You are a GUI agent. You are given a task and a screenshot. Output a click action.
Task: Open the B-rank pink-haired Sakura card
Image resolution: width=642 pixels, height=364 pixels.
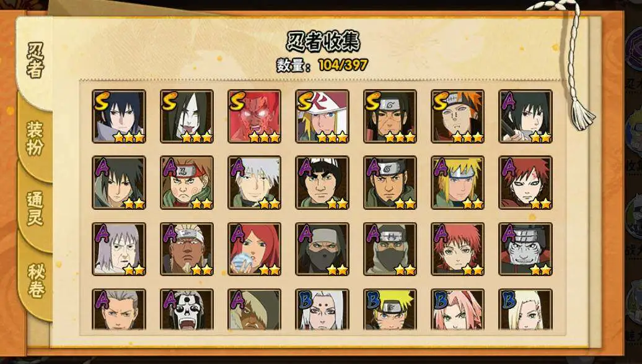tap(458, 309)
